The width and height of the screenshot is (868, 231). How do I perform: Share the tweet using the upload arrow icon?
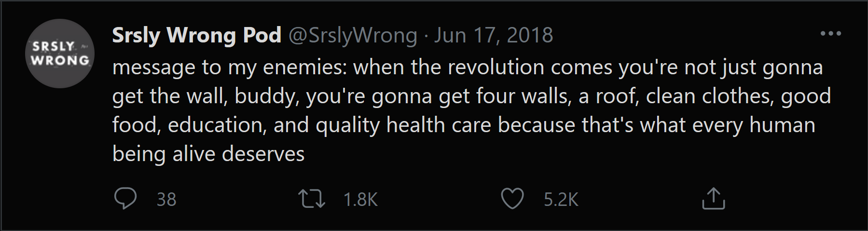pos(713,199)
